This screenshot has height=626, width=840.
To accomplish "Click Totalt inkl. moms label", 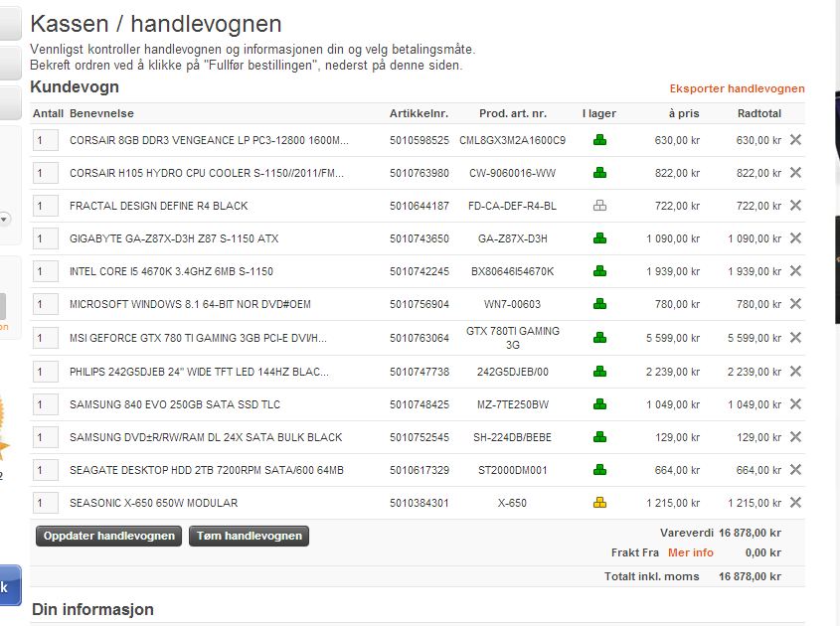I will click(x=651, y=576).
